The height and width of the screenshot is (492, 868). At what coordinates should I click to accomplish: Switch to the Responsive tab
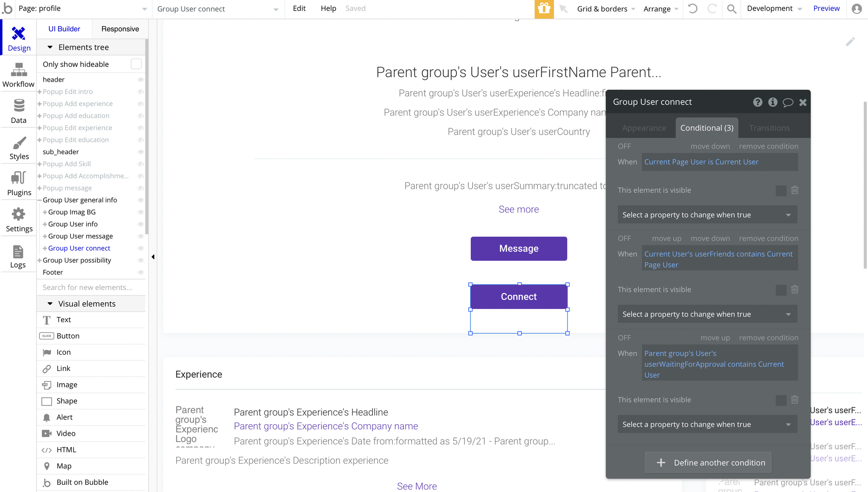120,29
